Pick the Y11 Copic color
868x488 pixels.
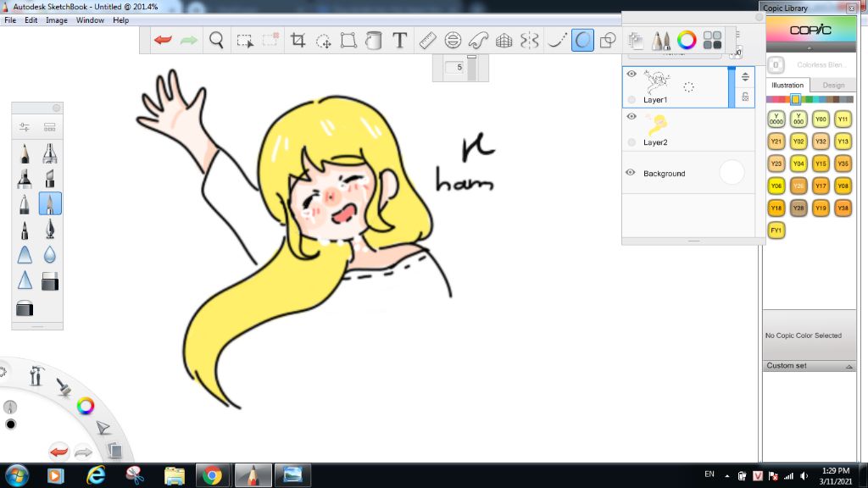(843, 119)
